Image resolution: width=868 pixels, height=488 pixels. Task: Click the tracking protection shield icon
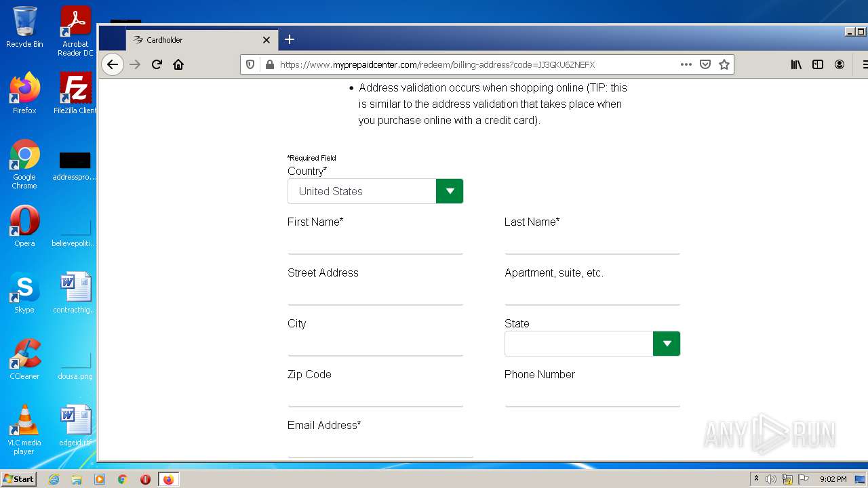coord(250,64)
